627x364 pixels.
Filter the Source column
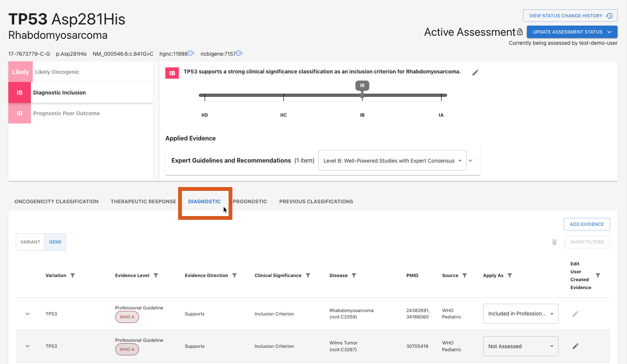pyautogui.click(x=465, y=276)
